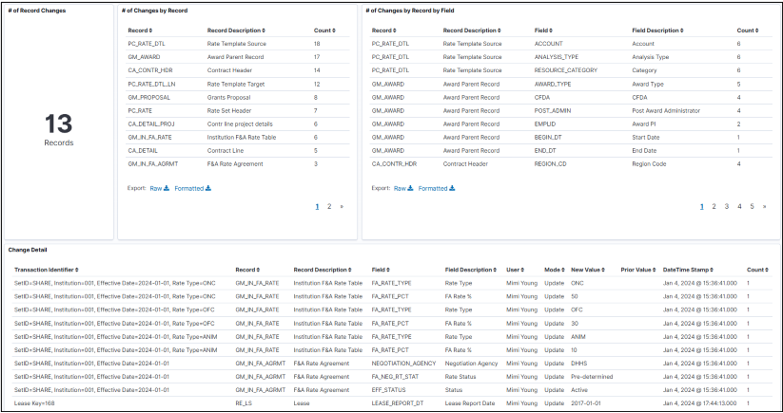783x413 pixels.
Task: Go to page 2 of Changes by Record by Field
Action: (x=714, y=206)
